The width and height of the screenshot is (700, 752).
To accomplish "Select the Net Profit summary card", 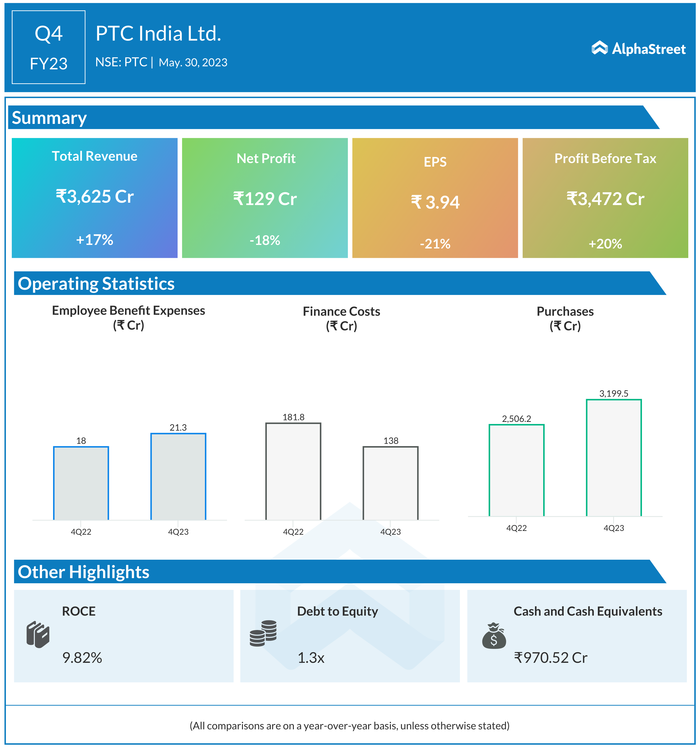I will (x=265, y=198).
